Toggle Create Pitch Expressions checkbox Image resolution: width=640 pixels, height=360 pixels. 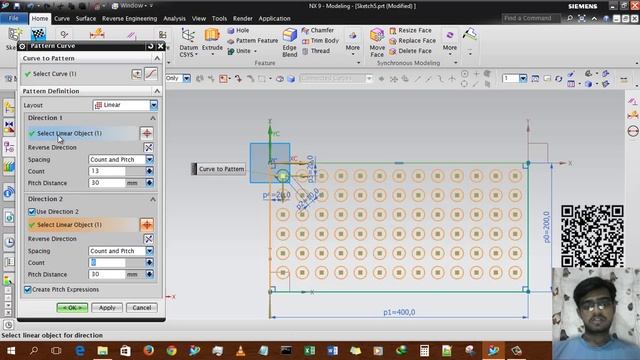pos(27,289)
